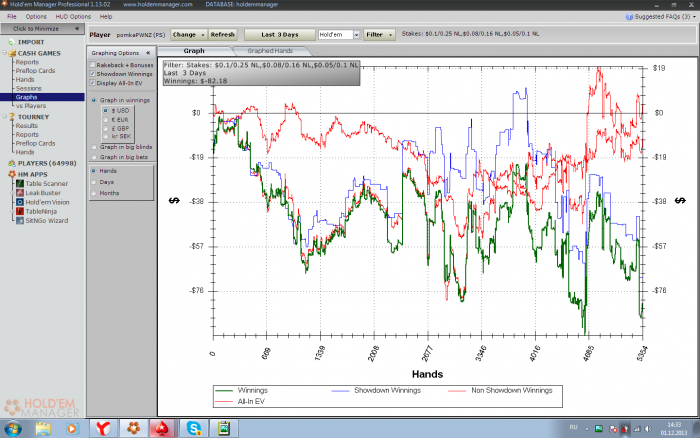Viewport: 700px width, 438px height.
Task: Open the SitNGo Wizard app icon
Action: coord(20,221)
